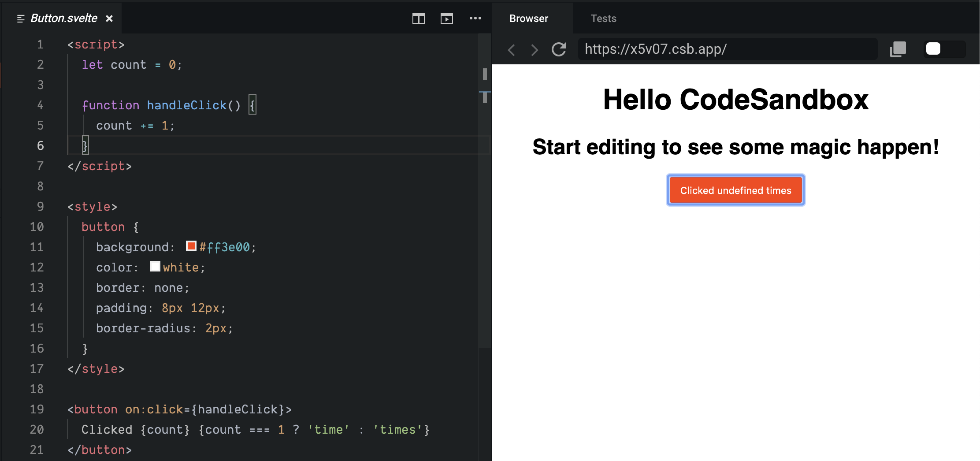Click the 'Hello CodeSandbox' heading in preview

(x=735, y=100)
